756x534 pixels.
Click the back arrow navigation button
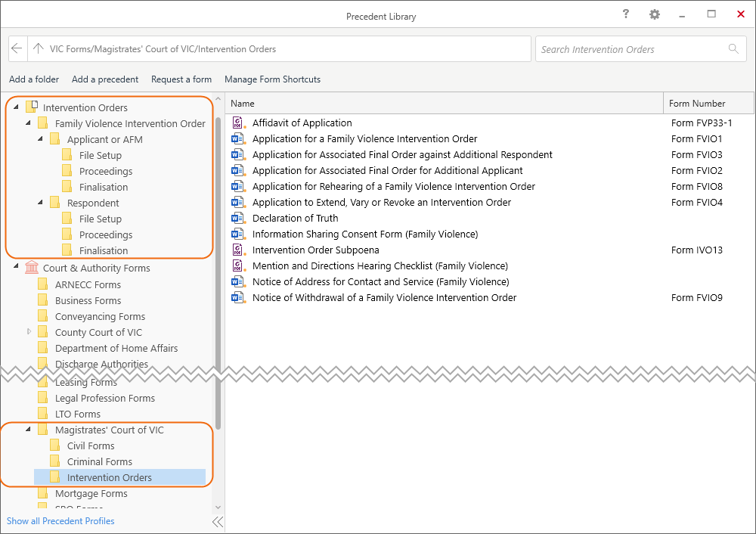click(x=17, y=49)
